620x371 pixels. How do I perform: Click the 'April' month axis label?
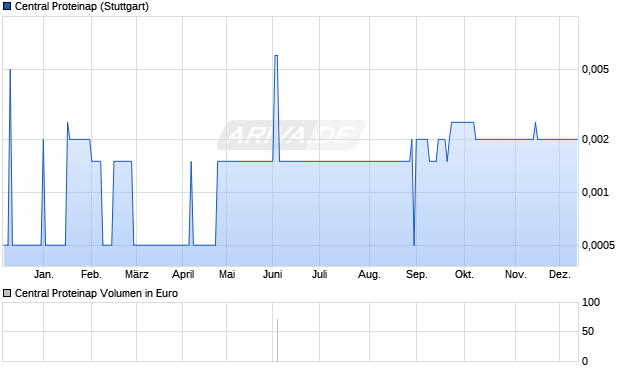pos(183,274)
